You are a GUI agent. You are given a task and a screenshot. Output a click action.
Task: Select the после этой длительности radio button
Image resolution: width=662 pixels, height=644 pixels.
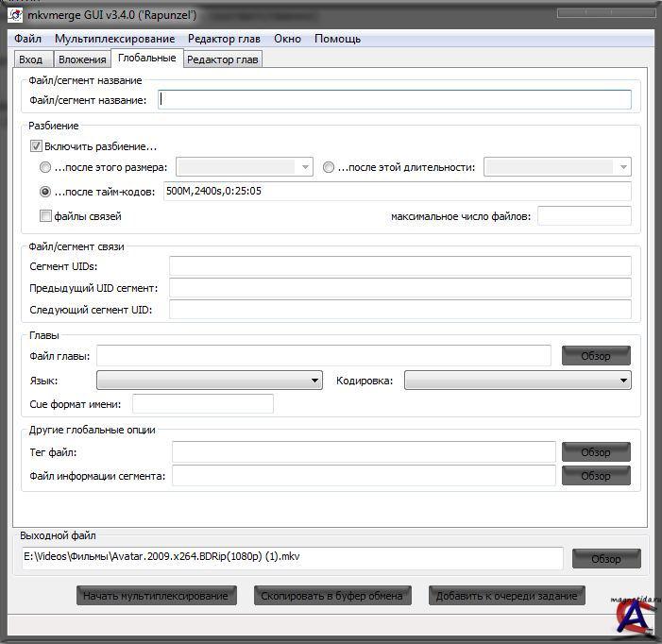point(329,167)
